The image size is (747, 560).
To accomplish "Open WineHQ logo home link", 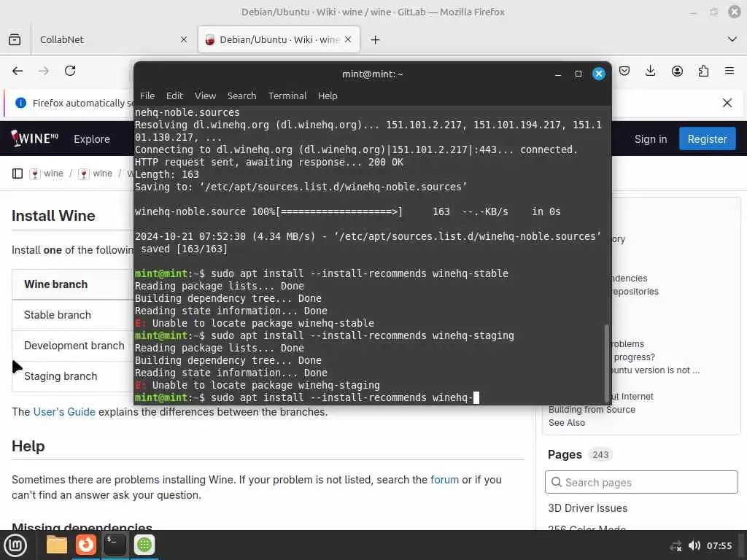I will [35, 138].
